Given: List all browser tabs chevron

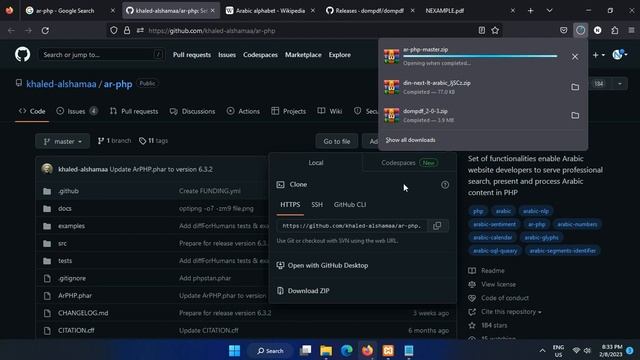Looking at the screenshot, I should pyautogui.click(x=549, y=11).
